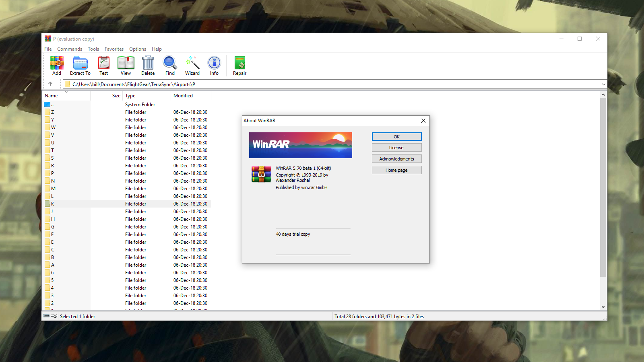Sort by Name column header
The width and height of the screenshot is (644, 362).
[x=66, y=96]
